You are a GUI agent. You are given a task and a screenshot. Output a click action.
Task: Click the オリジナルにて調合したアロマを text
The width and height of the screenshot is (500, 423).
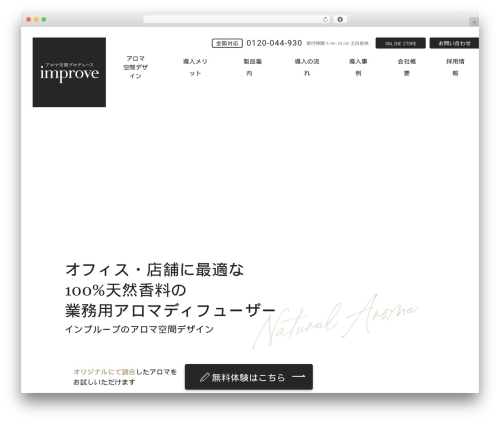pyautogui.click(x=125, y=372)
